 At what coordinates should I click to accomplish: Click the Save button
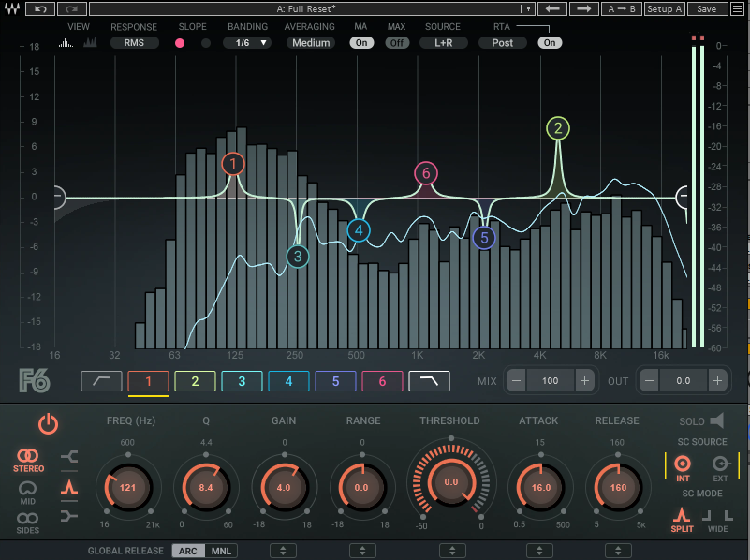click(707, 8)
